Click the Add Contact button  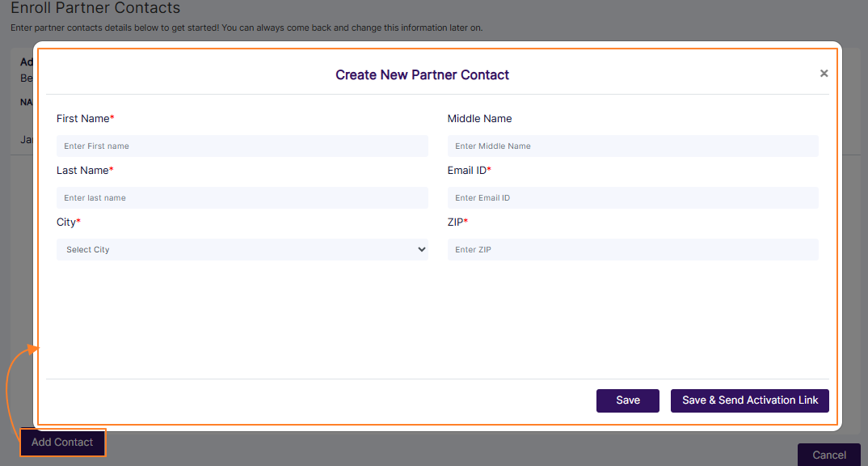coord(62,442)
